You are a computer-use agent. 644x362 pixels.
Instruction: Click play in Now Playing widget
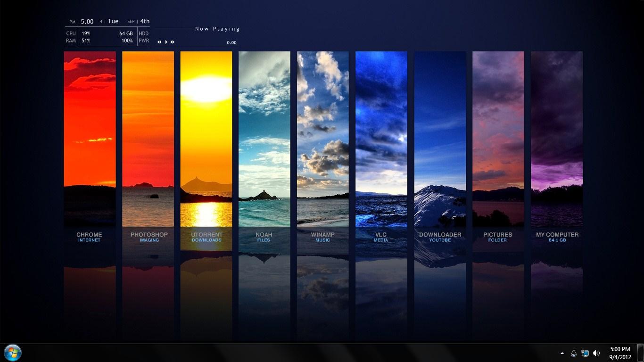pyautogui.click(x=166, y=42)
